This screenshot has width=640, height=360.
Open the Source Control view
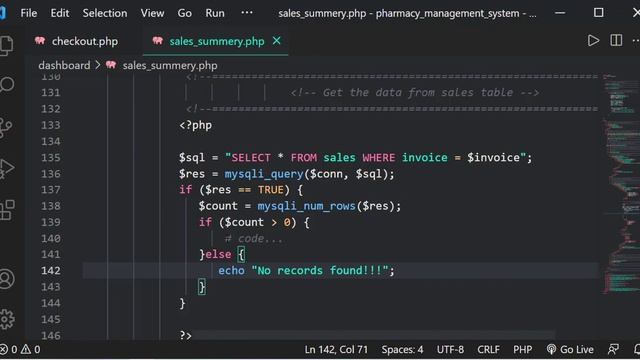click(6, 128)
